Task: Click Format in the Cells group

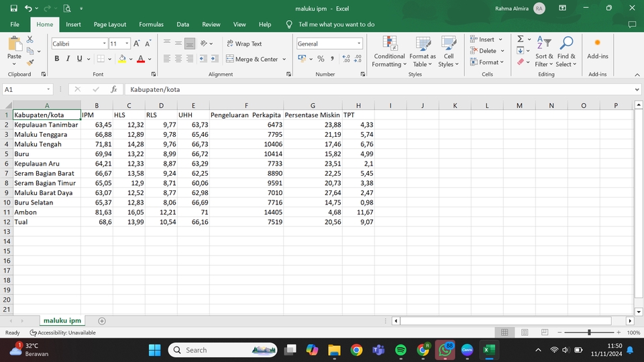Action: 487,62
